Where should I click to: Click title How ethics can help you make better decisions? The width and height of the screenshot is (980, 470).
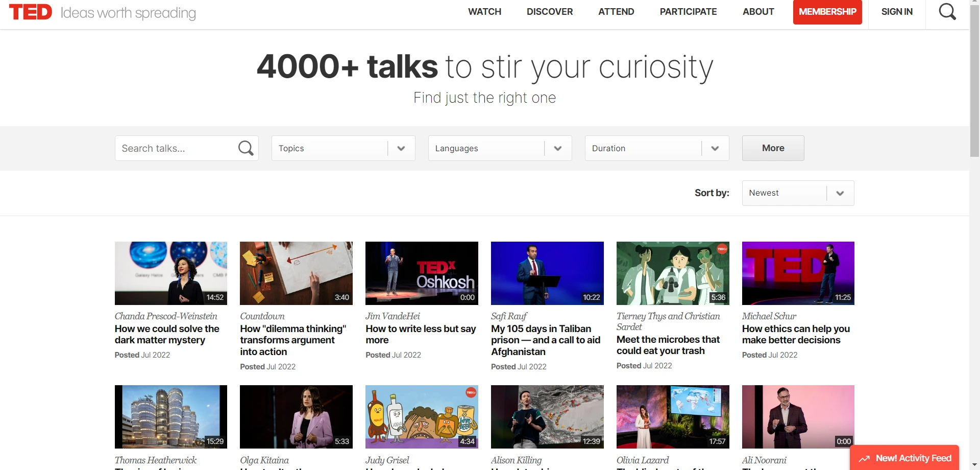(796, 335)
